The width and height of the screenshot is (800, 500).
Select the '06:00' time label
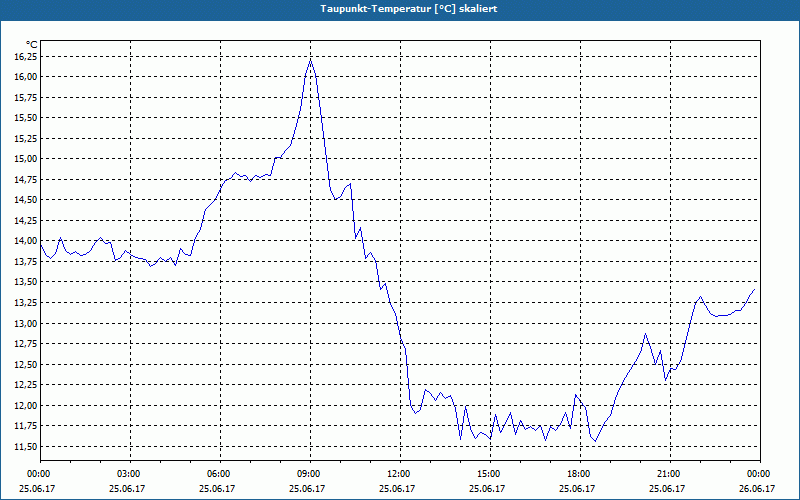(220, 474)
